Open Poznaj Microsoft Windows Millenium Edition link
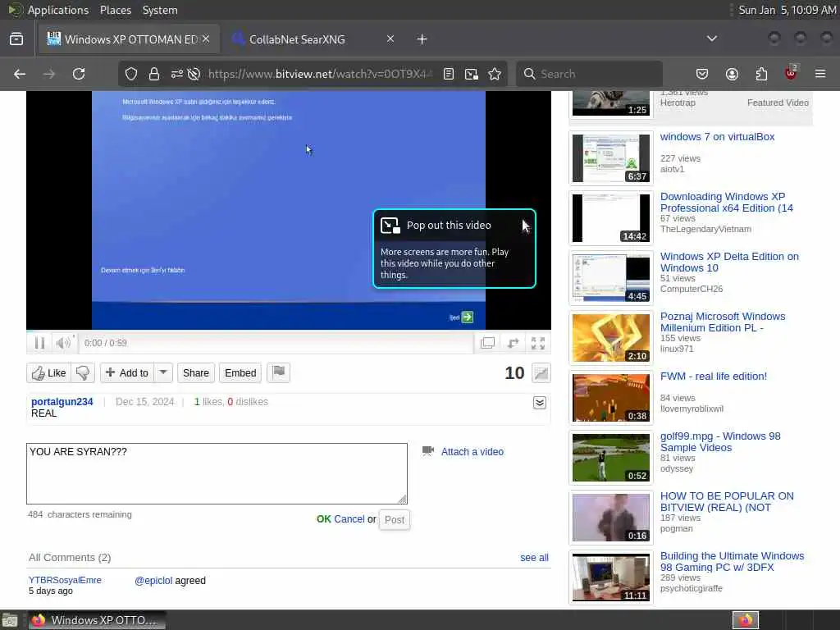840x630 pixels. 723,322
